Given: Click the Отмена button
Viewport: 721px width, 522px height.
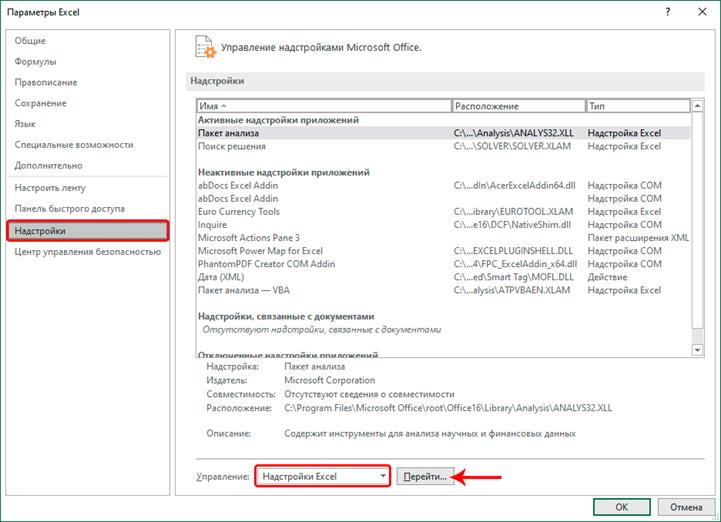Looking at the screenshot, I should tap(686, 507).
